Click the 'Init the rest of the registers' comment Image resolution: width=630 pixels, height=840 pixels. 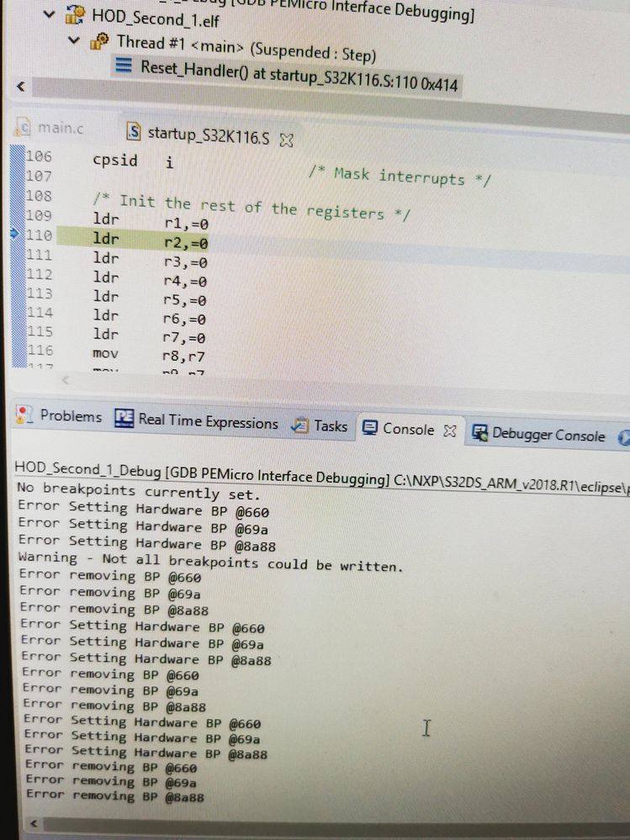(x=251, y=208)
